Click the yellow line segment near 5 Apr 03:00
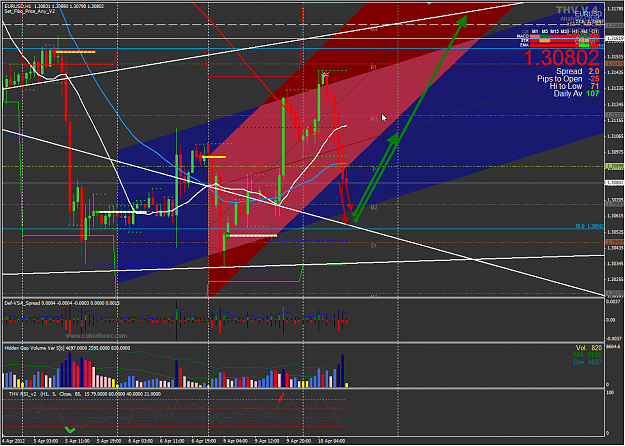The image size is (625, 446). click(75, 52)
